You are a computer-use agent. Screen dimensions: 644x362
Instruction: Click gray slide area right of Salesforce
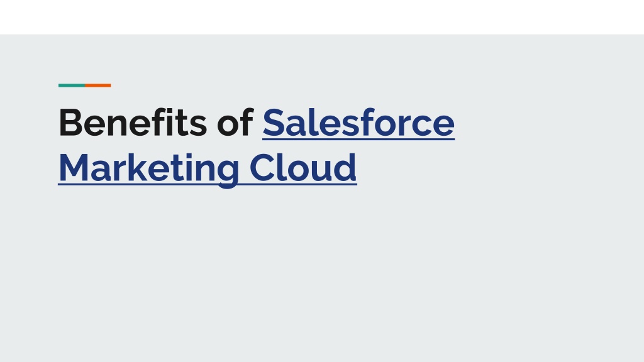click(x=547, y=123)
